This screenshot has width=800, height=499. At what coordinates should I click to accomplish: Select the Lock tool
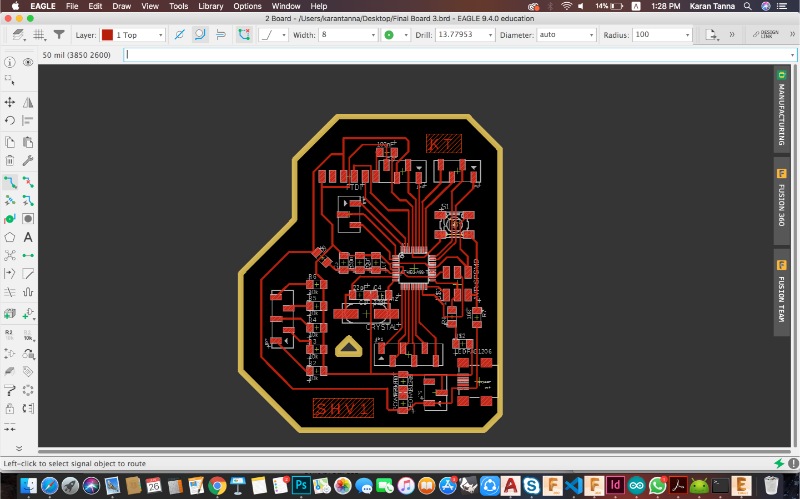coord(10,408)
